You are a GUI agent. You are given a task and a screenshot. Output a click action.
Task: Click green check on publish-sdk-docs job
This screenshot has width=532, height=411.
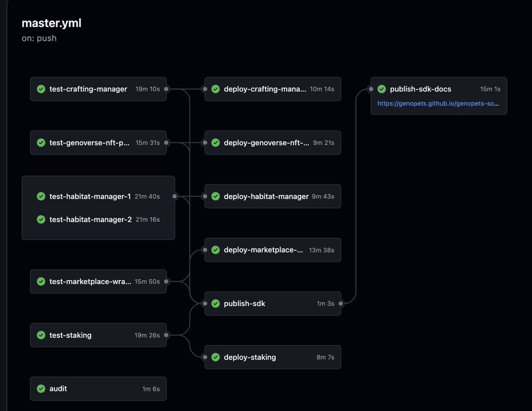click(382, 89)
